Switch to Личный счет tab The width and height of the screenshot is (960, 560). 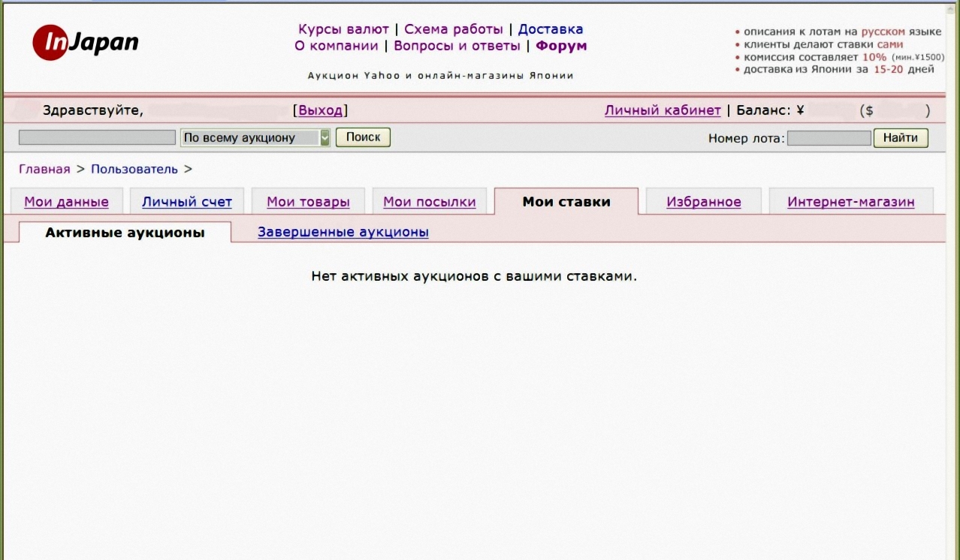(x=187, y=202)
